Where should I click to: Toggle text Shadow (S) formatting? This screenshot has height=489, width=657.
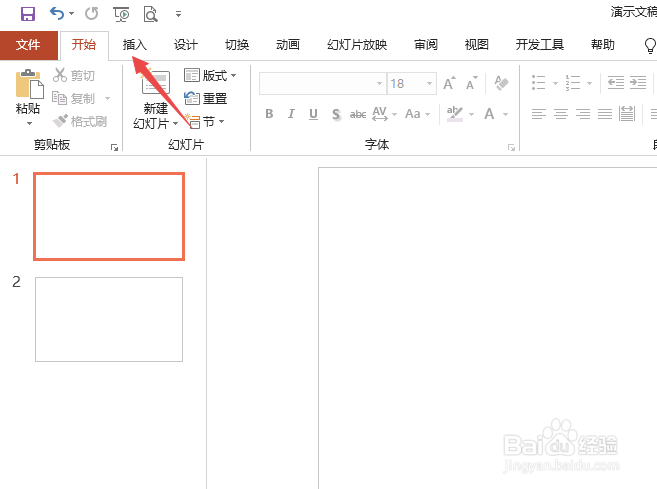tap(336, 114)
